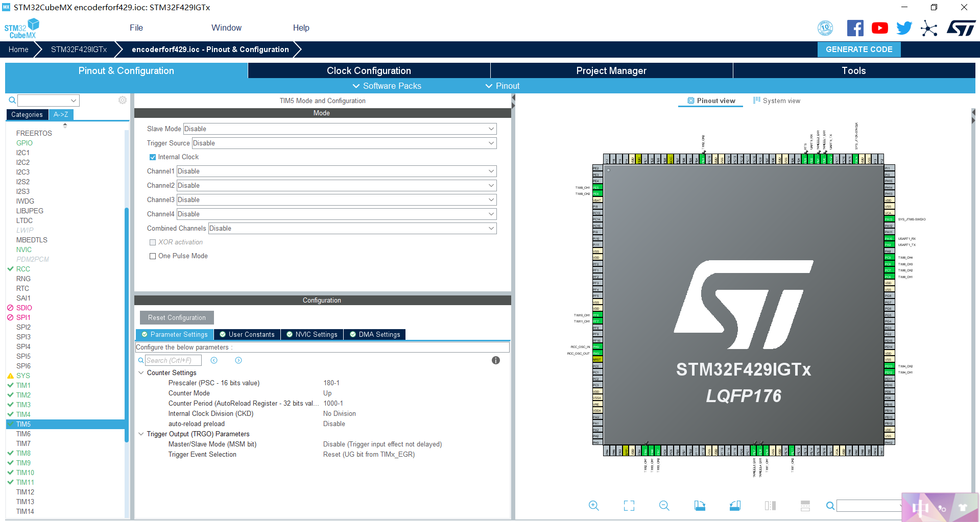Expand the Software Packs menu
This screenshot has height=522, width=980.
(387, 86)
